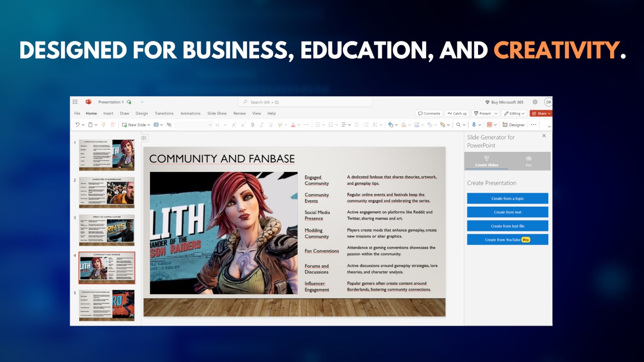
Task: Close the Slide Generator side panel
Action: [x=544, y=136]
